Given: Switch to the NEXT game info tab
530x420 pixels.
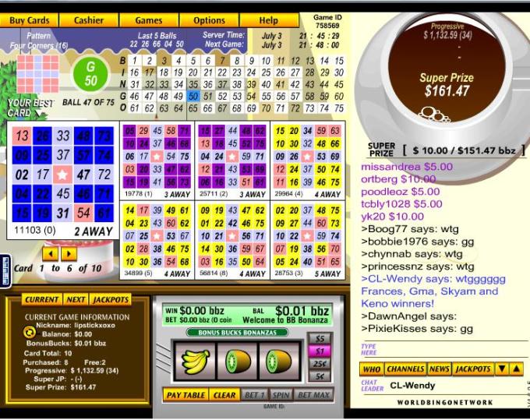Looking at the screenshot, I should click(76, 299).
